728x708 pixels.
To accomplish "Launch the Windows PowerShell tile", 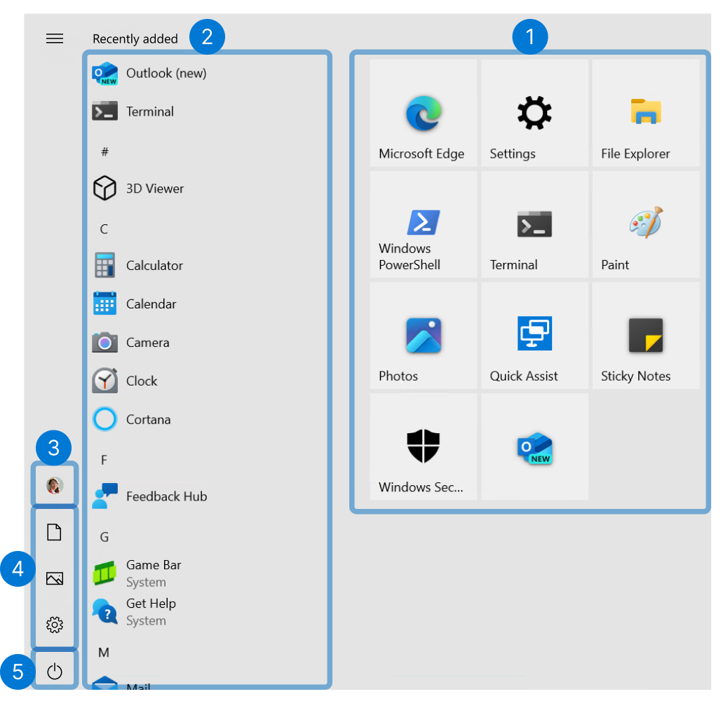I will pyautogui.click(x=423, y=224).
